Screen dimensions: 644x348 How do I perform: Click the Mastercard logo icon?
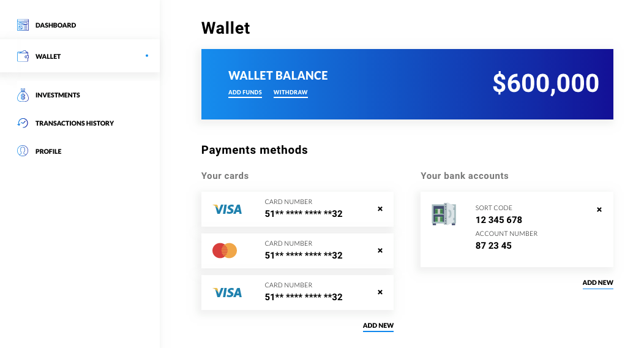(x=225, y=251)
